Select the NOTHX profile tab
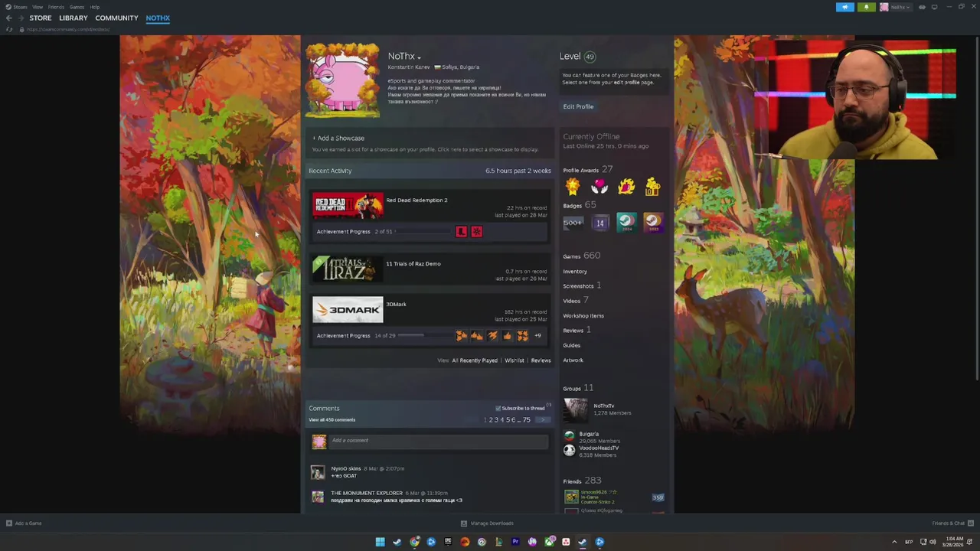 (158, 18)
